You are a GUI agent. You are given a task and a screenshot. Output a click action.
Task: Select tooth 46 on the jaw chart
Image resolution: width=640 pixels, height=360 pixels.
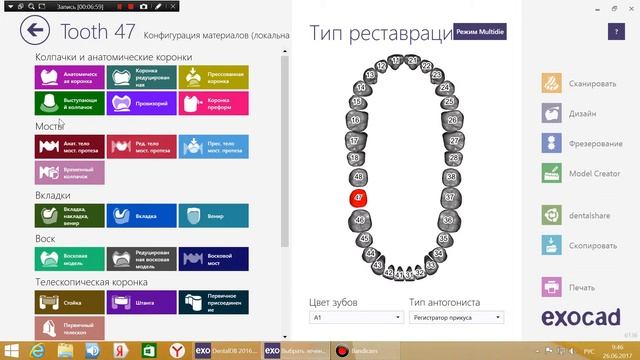[360, 220]
